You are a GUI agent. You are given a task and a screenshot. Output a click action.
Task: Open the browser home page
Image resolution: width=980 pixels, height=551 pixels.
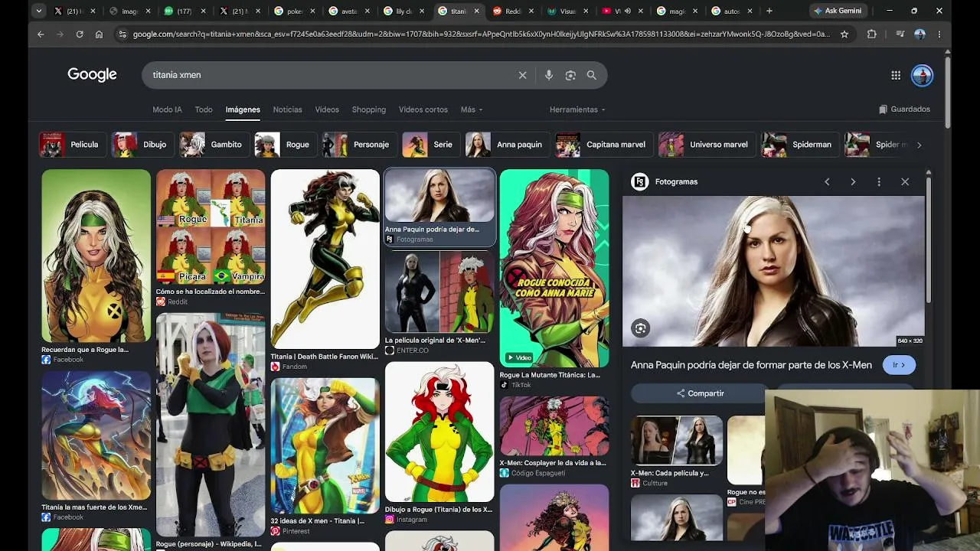coord(99,34)
